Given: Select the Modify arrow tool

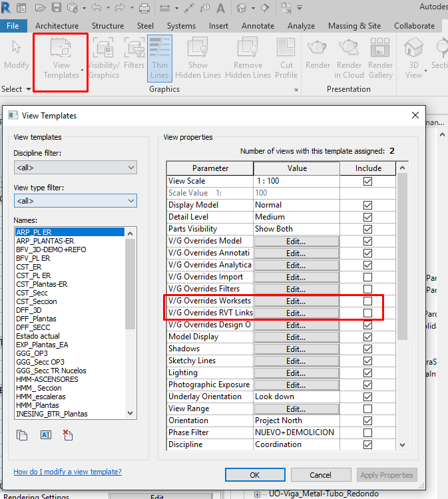Looking at the screenshot, I should 17,53.
